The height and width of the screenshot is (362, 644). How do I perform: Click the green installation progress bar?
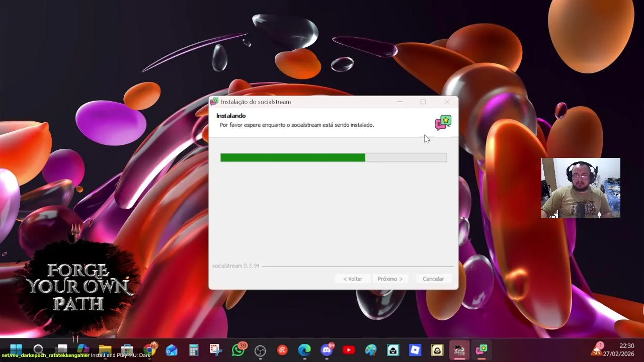tap(333, 158)
